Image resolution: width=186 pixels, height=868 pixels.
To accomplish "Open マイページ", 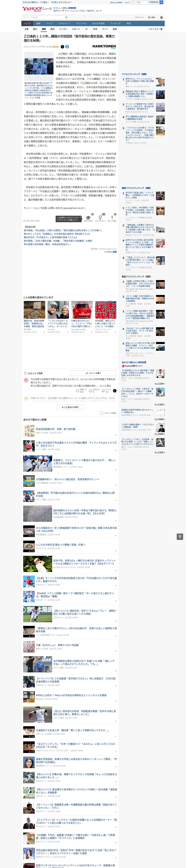I will point(139,18).
